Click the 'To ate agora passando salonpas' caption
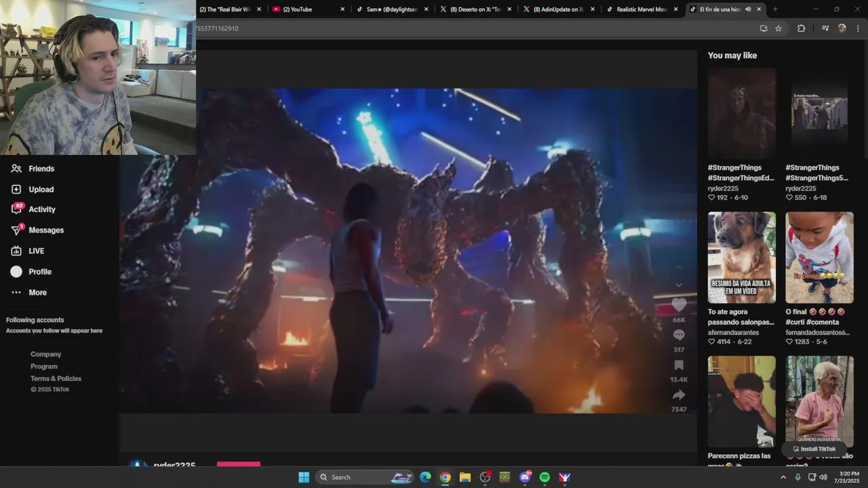The height and width of the screenshot is (488, 868). pos(741,317)
